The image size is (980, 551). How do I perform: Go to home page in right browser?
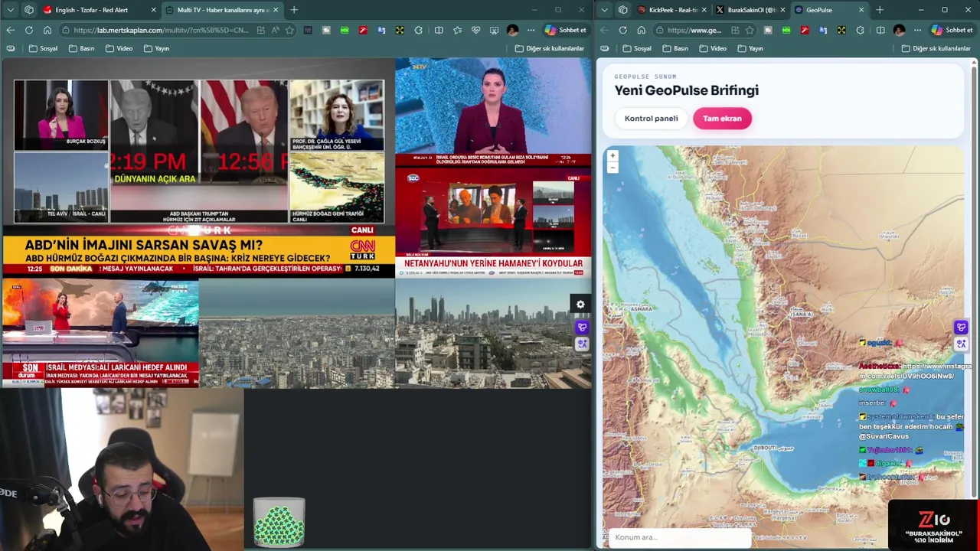point(641,30)
